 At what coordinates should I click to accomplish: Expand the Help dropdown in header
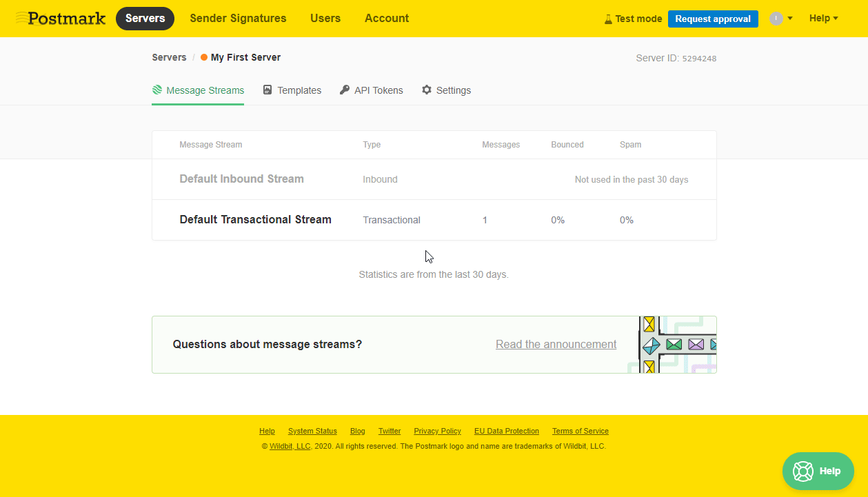click(x=824, y=19)
